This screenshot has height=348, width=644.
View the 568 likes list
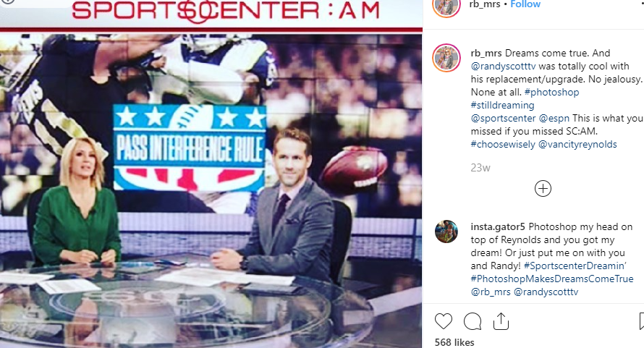454,342
